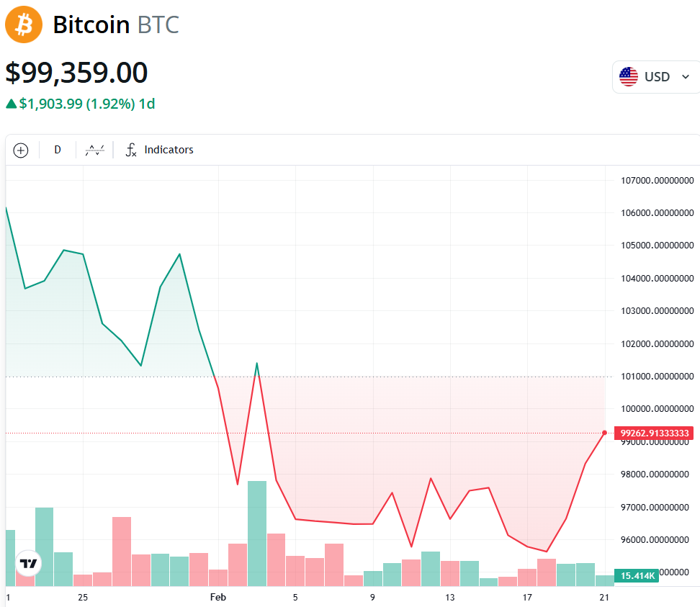Open the D interval selector
This screenshot has width=700, height=607.
[58, 150]
